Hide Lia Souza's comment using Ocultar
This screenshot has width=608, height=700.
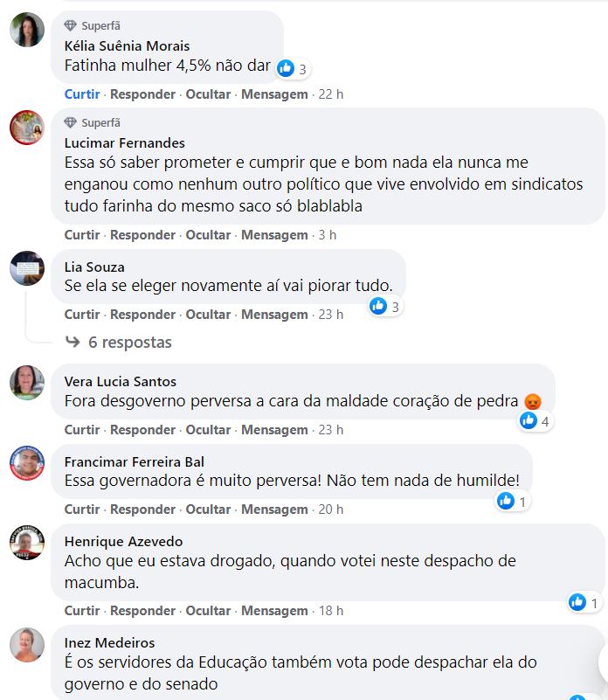coord(208,315)
